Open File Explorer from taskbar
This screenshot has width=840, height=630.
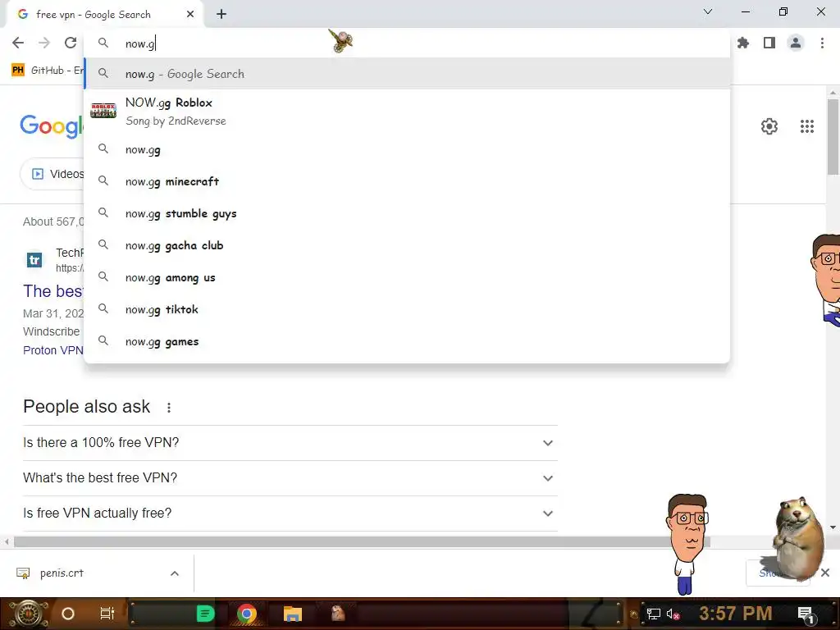click(x=293, y=614)
